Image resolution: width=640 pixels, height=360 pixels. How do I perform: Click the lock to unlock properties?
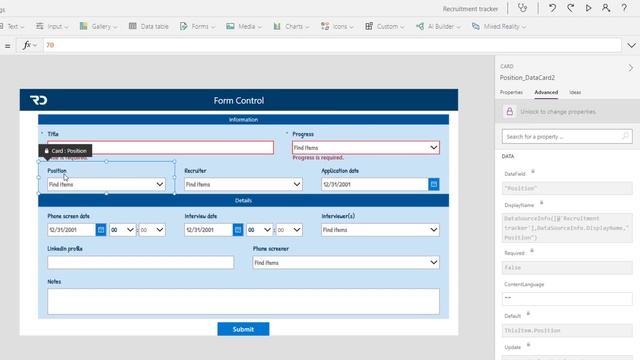(x=509, y=111)
